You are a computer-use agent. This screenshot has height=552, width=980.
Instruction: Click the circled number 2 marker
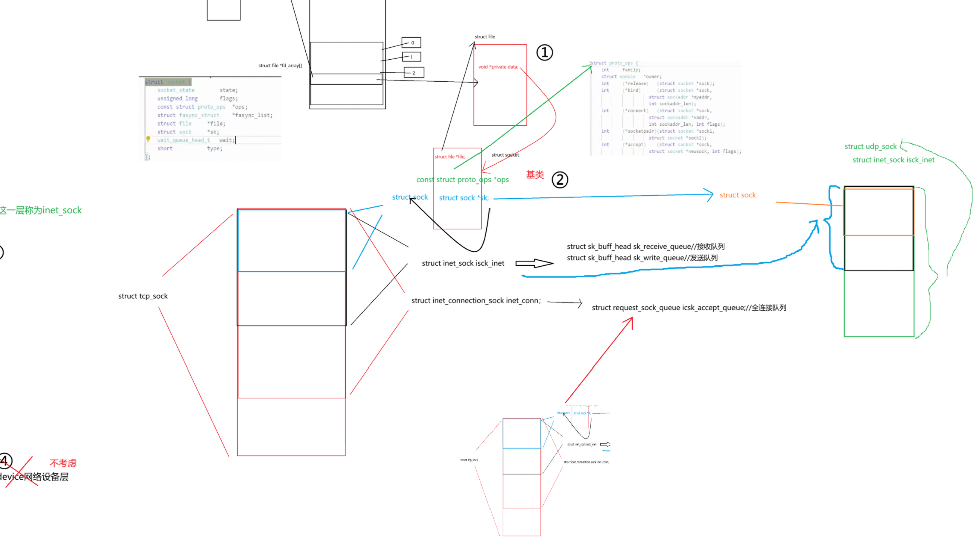click(559, 179)
